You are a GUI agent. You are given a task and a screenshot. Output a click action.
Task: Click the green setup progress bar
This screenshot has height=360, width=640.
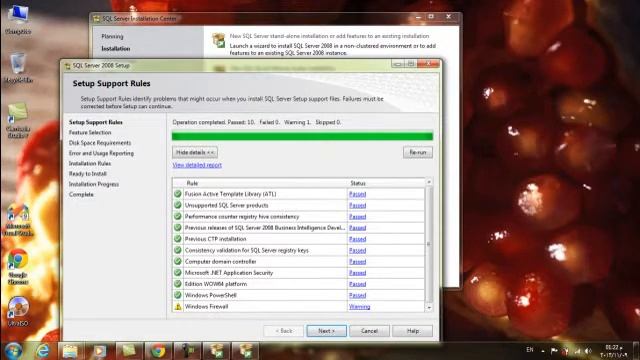click(302, 136)
